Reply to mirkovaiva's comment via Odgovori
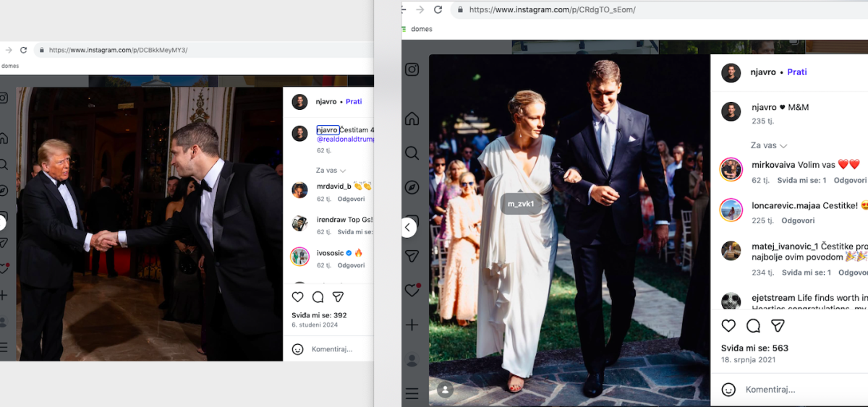This screenshot has height=407, width=868. coord(850,180)
